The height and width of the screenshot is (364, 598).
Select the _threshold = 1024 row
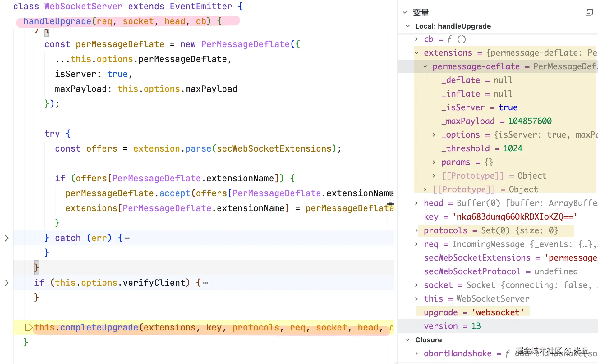click(498, 148)
